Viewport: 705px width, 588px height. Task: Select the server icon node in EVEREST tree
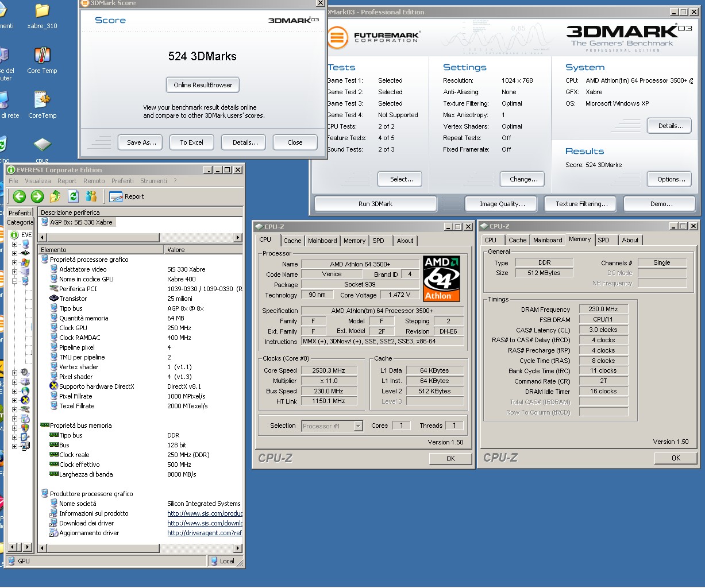tap(25, 272)
